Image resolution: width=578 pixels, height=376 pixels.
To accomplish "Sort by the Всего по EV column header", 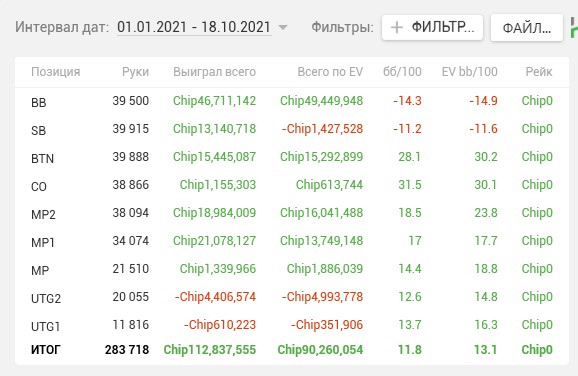I will [x=330, y=72].
